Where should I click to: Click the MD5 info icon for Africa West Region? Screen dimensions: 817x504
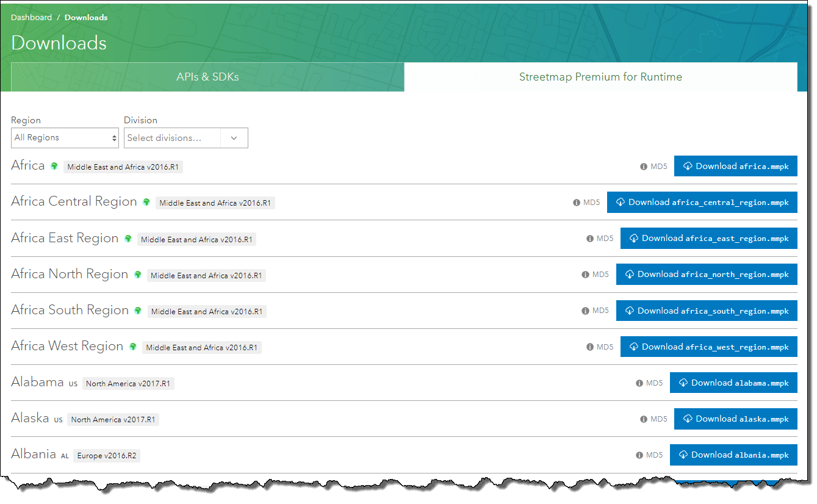[x=589, y=347]
